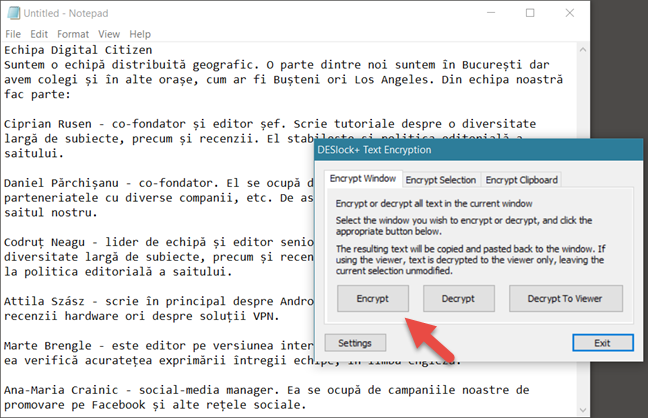This screenshot has width=648, height=418.
Task: Minimize the Notepad window
Action: click(491, 13)
